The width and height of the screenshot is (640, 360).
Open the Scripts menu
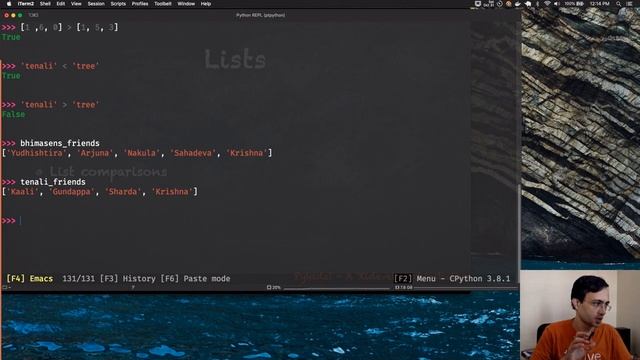[x=118, y=4]
